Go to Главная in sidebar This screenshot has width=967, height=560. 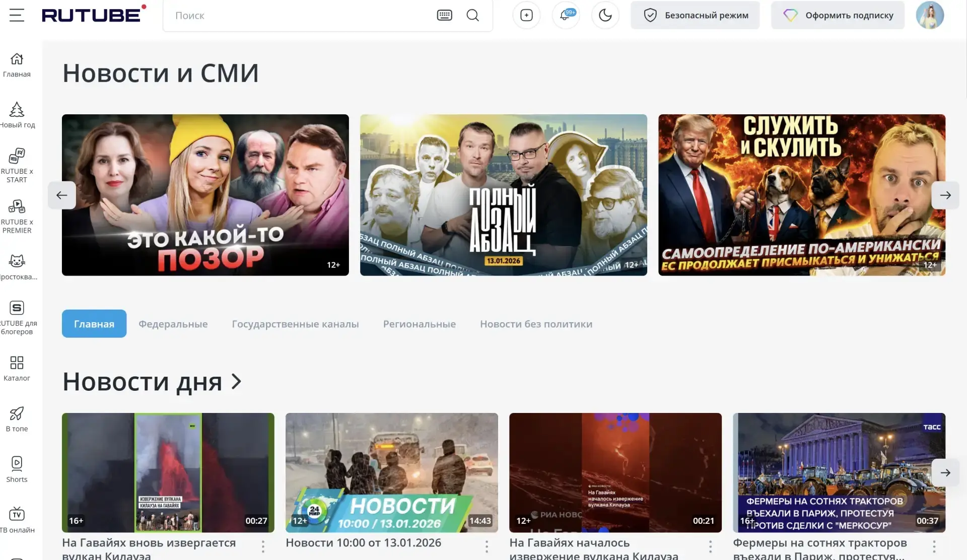point(17,65)
